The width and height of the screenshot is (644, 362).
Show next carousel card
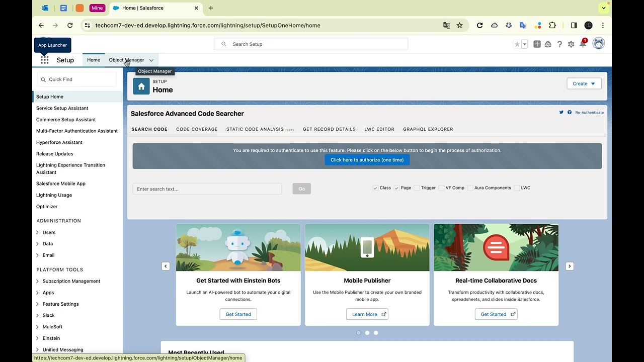[x=570, y=266]
